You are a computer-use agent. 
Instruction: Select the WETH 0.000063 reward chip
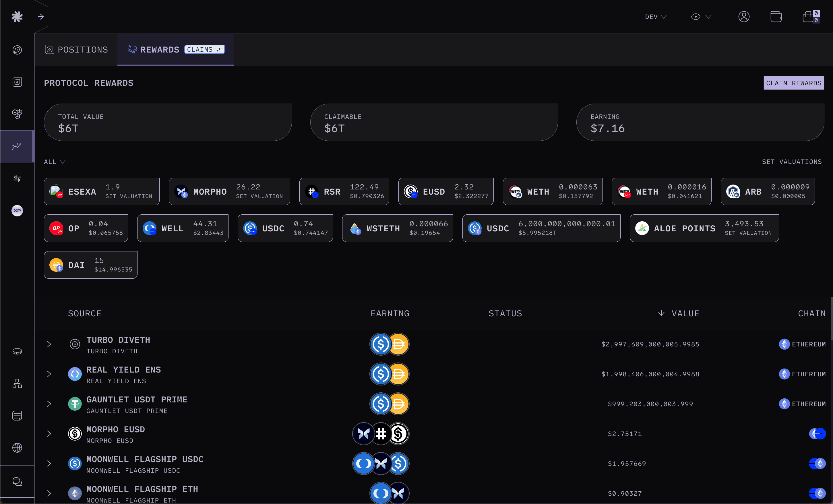pos(552,191)
